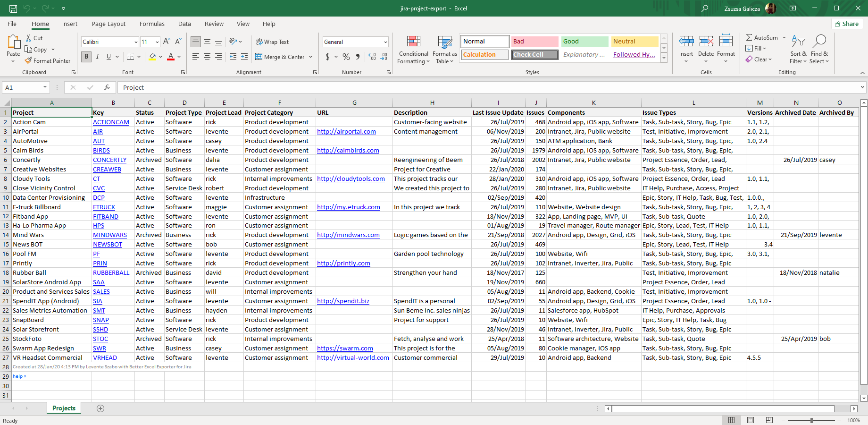Select the Merge & Center command
868x425 pixels.
point(281,57)
